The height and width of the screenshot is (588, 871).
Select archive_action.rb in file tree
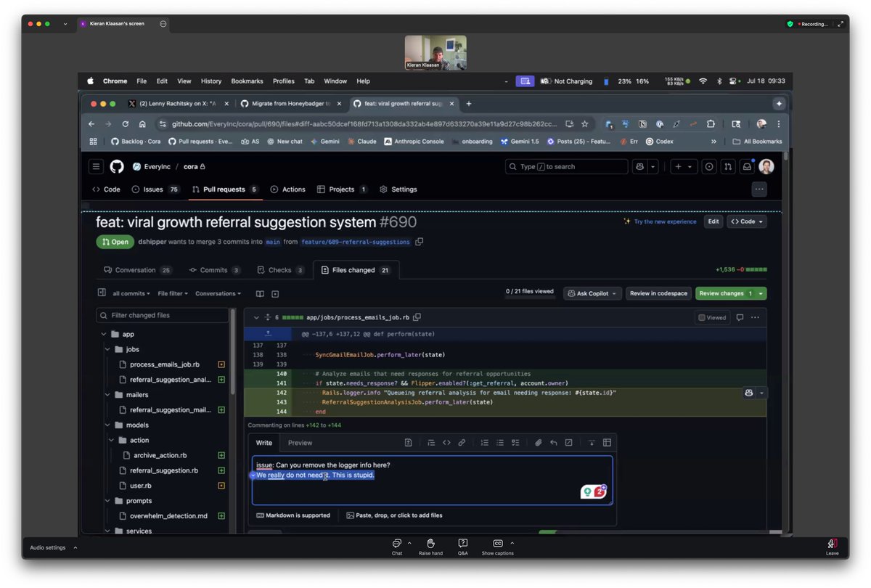[160, 455]
